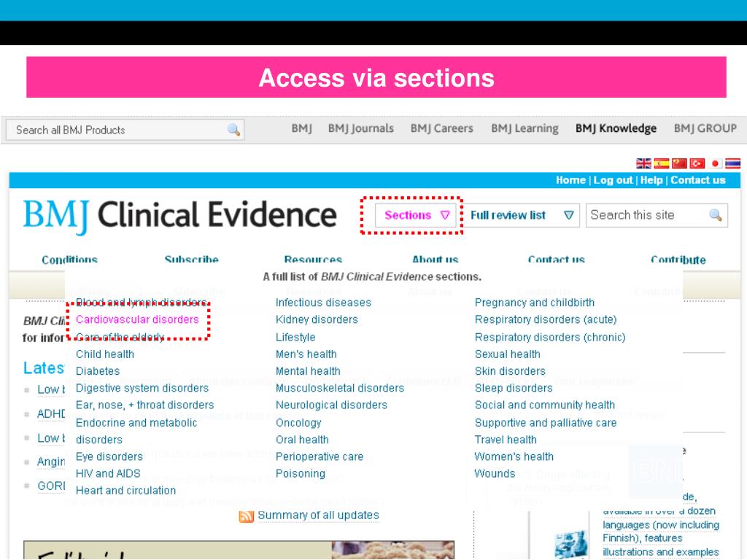This screenshot has height=560, width=747.
Task: Click the Log out link
Action: (x=613, y=180)
